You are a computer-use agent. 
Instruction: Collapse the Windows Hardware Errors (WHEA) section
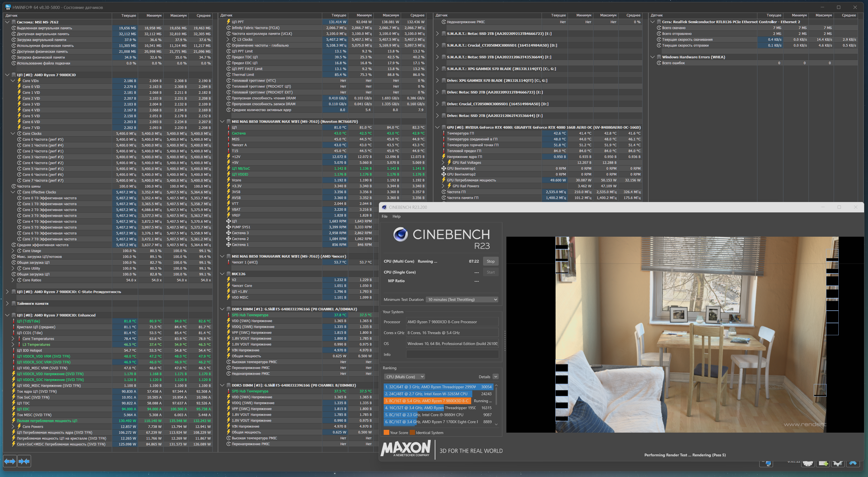pos(652,57)
